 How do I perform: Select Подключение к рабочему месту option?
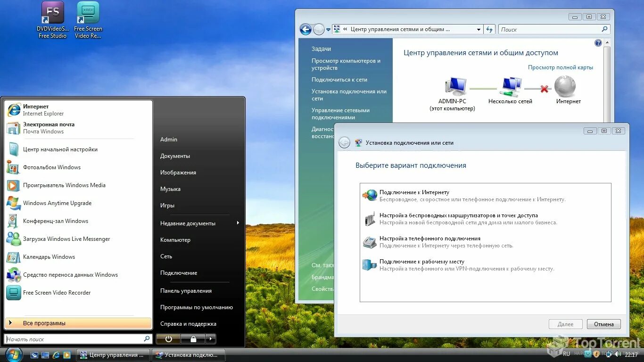pos(485,265)
